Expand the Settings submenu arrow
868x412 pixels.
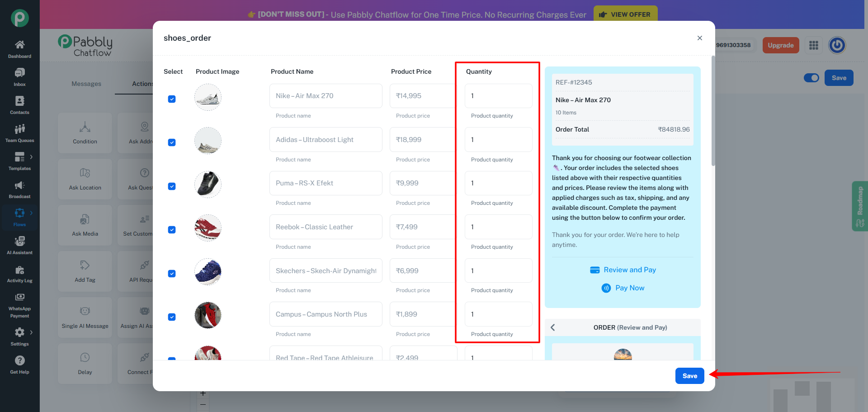(31, 332)
